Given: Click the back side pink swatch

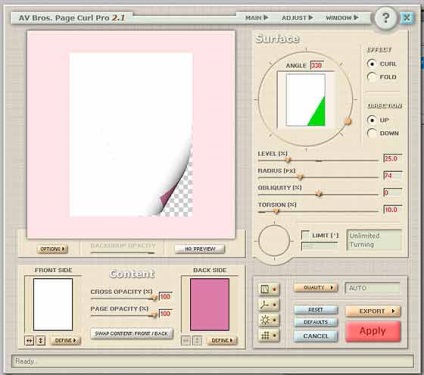Looking at the screenshot, I should [x=210, y=304].
